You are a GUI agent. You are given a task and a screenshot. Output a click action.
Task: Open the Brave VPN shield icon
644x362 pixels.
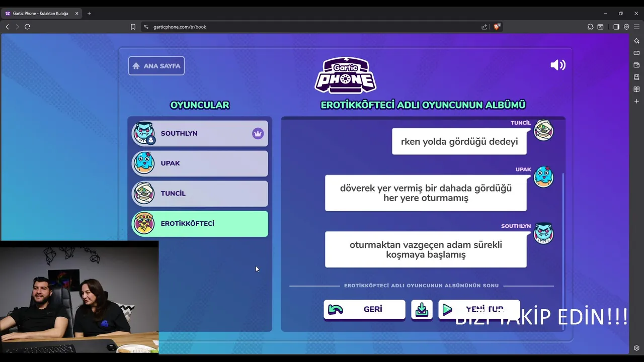click(626, 27)
